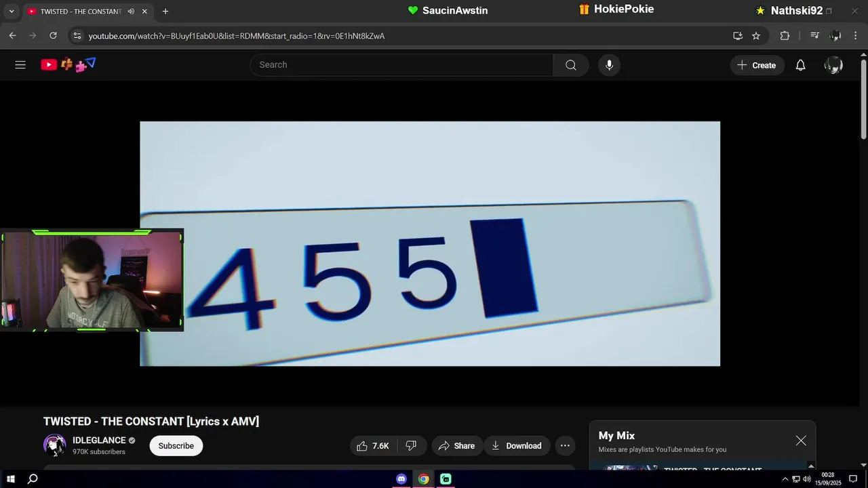868x488 pixels.
Task: Show hidden system tray icons
Action: coord(785,479)
